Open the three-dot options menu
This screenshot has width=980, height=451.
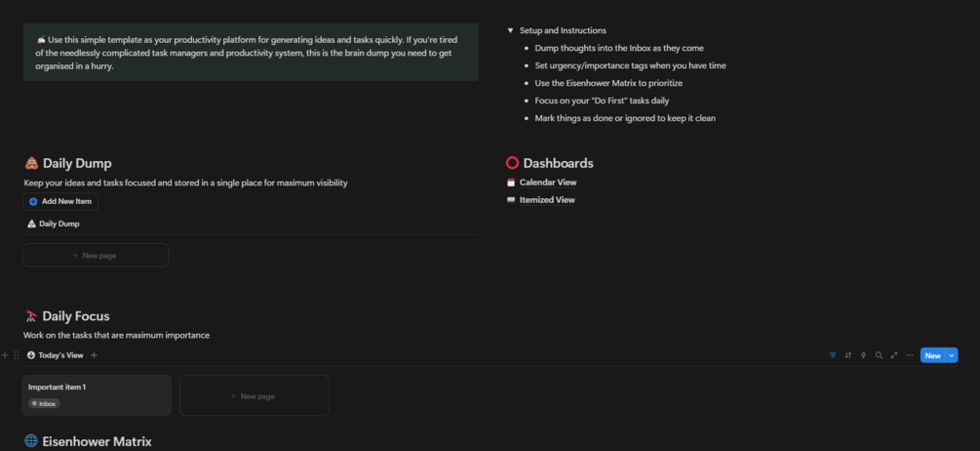[909, 355]
